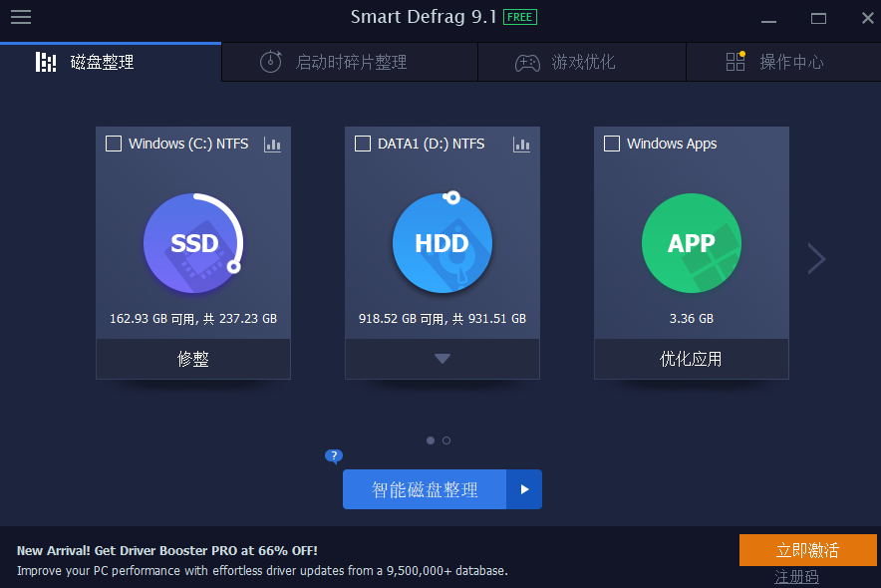Open the help tooltip question mark
This screenshot has height=588, width=881.
(333, 456)
